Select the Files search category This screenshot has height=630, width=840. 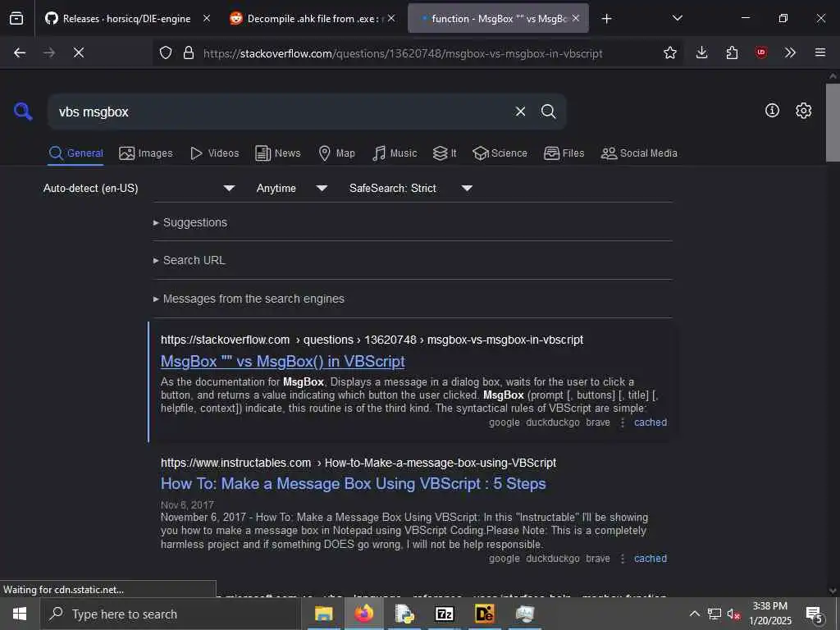pyautogui.click(x=564, y=153)
